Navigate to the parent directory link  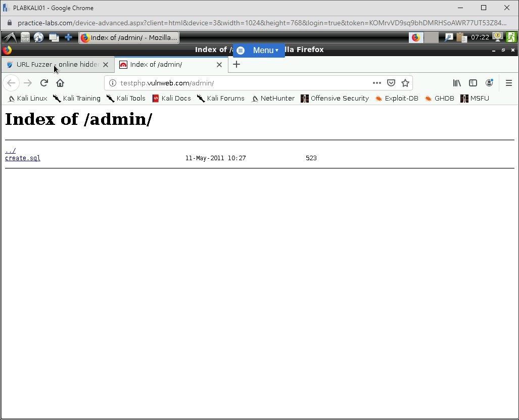[10, 150]
